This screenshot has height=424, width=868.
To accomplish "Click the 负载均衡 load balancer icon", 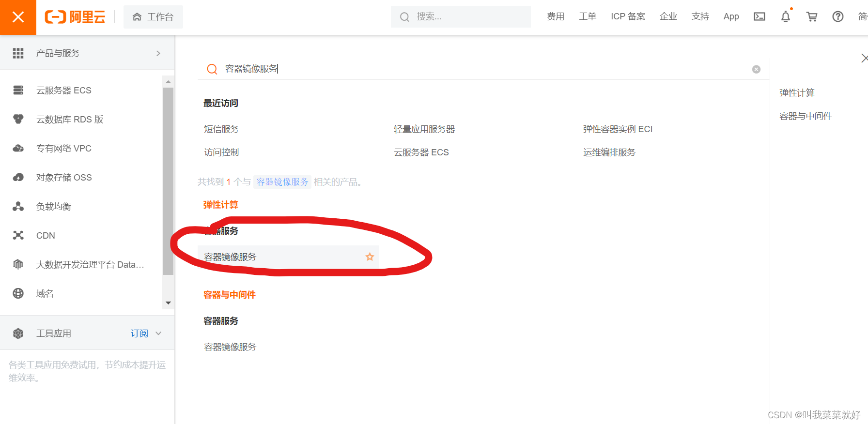I will pos(18,206).
